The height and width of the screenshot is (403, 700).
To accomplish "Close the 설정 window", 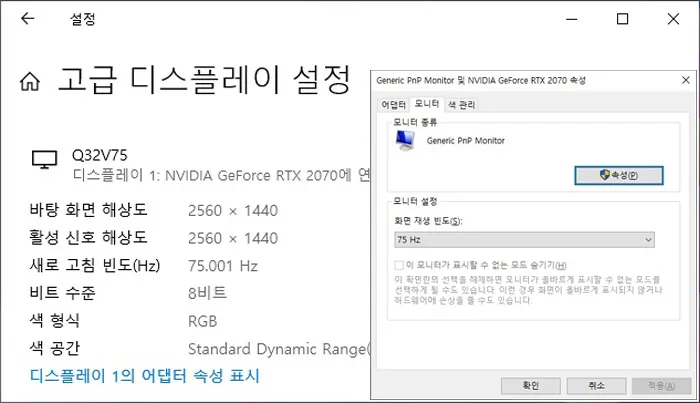I will tap(673, 19).
